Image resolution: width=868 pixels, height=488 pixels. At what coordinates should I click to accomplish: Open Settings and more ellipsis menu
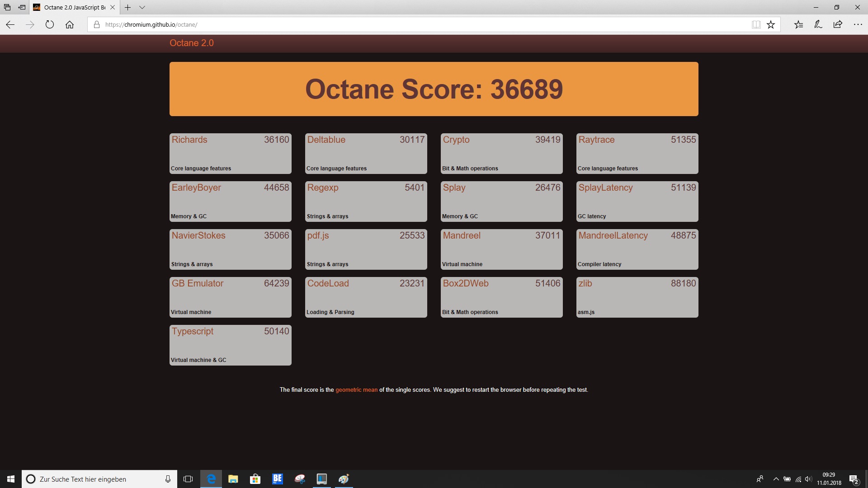858,25
